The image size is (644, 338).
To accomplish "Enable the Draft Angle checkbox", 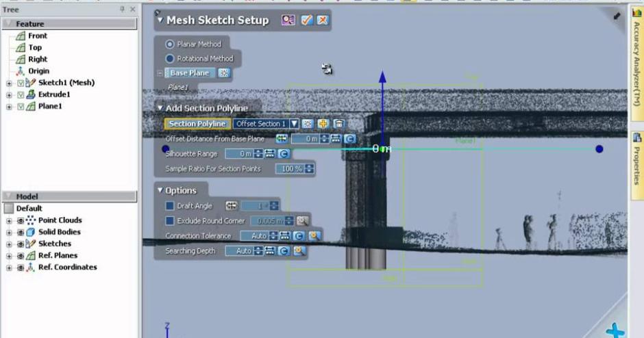I will tap(170, 206).
